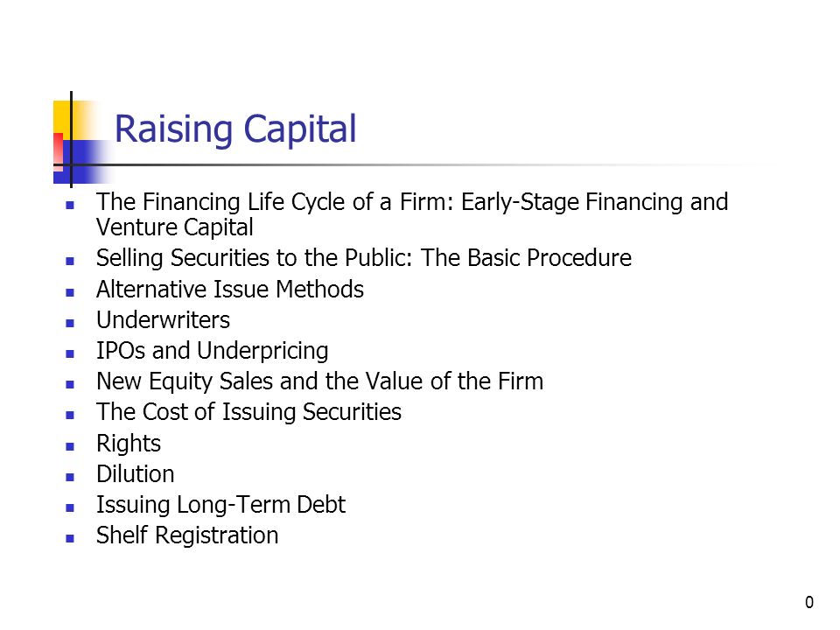Click the bullet marker before Shelf Registration
This screenshot has width=840, height=630.
[x=70, y=538]
